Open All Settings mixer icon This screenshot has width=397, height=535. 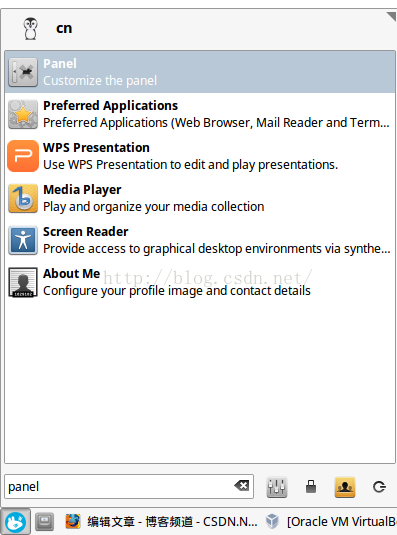point(276,487)
